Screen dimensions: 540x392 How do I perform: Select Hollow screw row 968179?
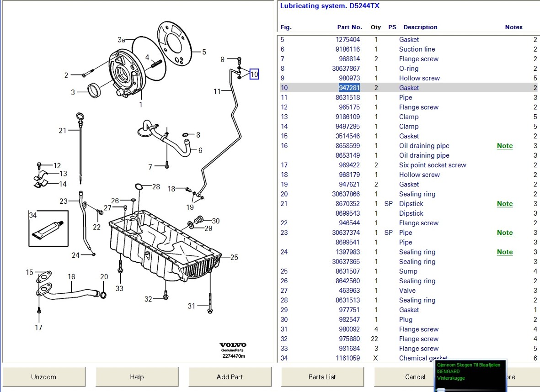point(408,175)
